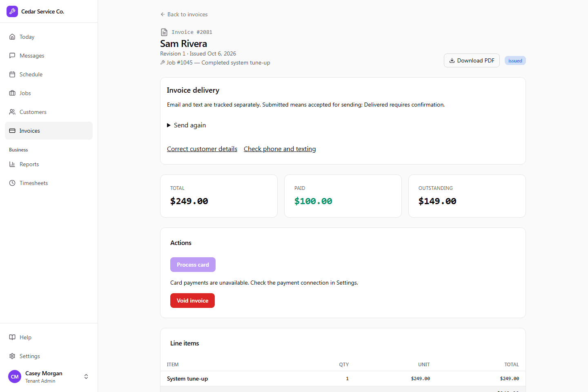Return via Back to invoices link
The image size is (588, 392).
tap(184, 14)
